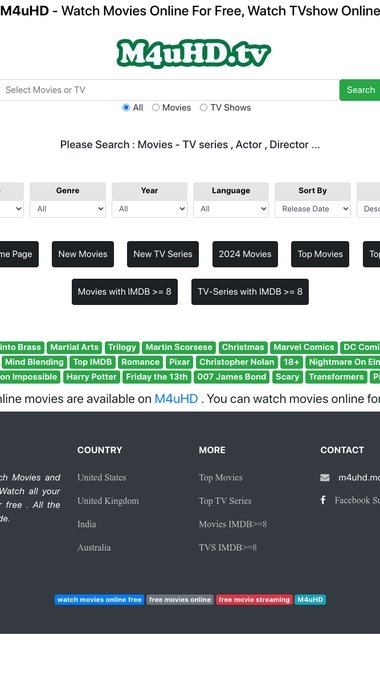Click the free movie streaming badge
The width and height of the screenshot is (380, 680).
(x=254, y=600)
